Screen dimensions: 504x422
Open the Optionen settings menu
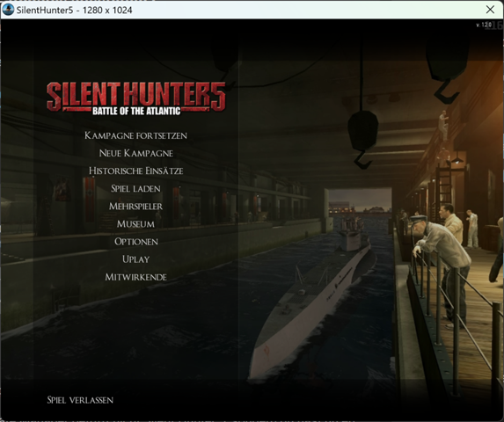pos(136,242)
